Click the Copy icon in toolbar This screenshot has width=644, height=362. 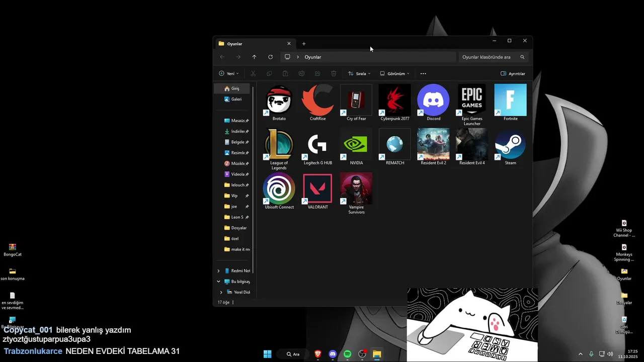tap(269, 73)
